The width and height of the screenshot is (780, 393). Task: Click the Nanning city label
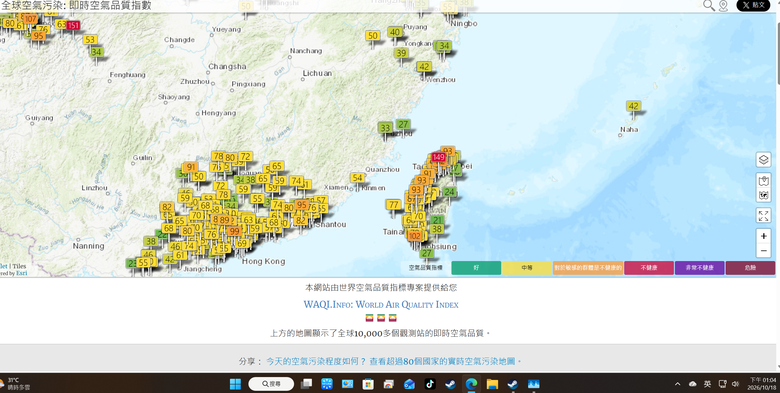tap(89, 246)
